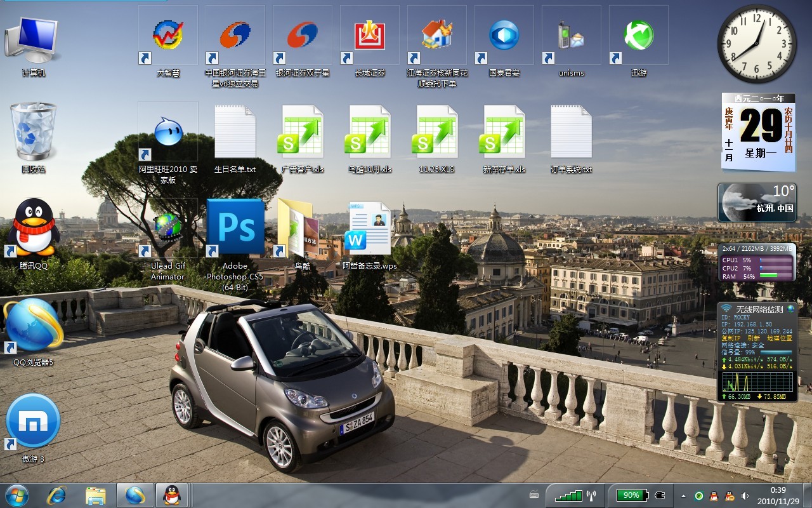Select the 广告客户.xls spreadsheet file
The width and height of the screenshot is (812, 508).
point(302,132)
